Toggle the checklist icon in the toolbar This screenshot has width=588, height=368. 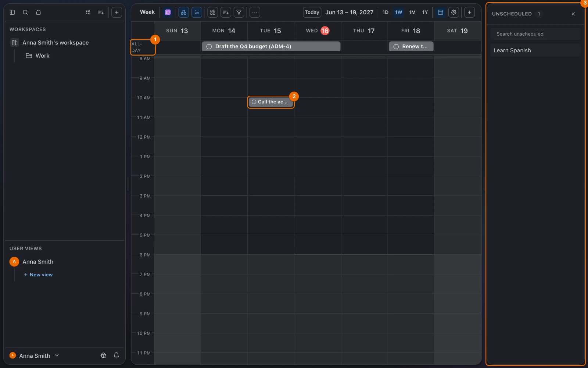click(197, 12)
